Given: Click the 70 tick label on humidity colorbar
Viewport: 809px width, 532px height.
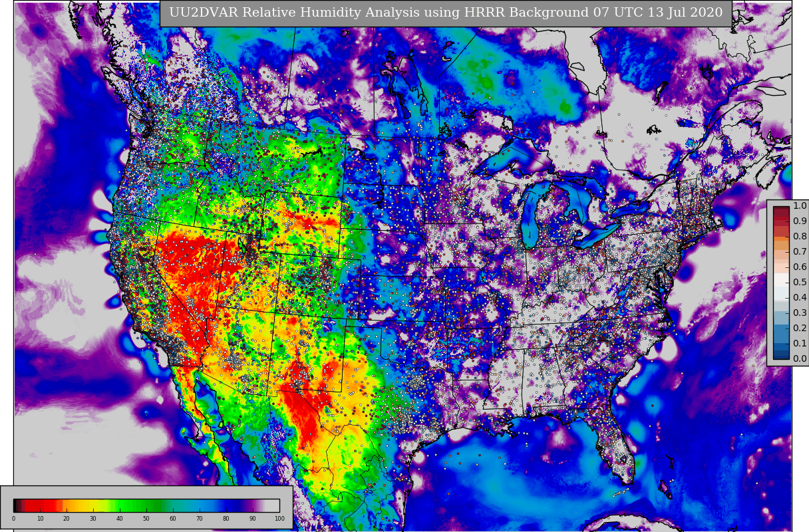Looking at the screenshot, I should tap(200, 519).
